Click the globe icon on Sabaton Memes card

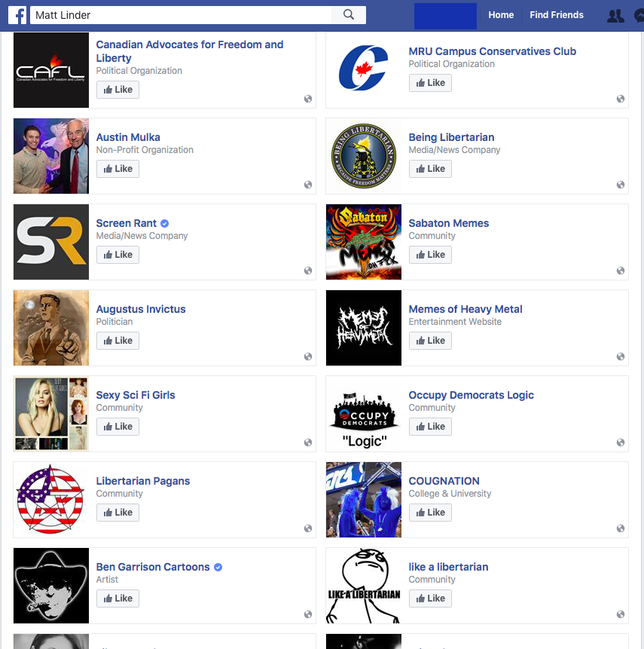coord(621,271)
